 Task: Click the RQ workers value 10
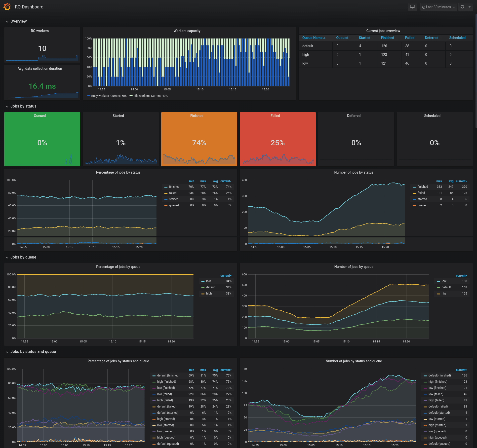42,48
